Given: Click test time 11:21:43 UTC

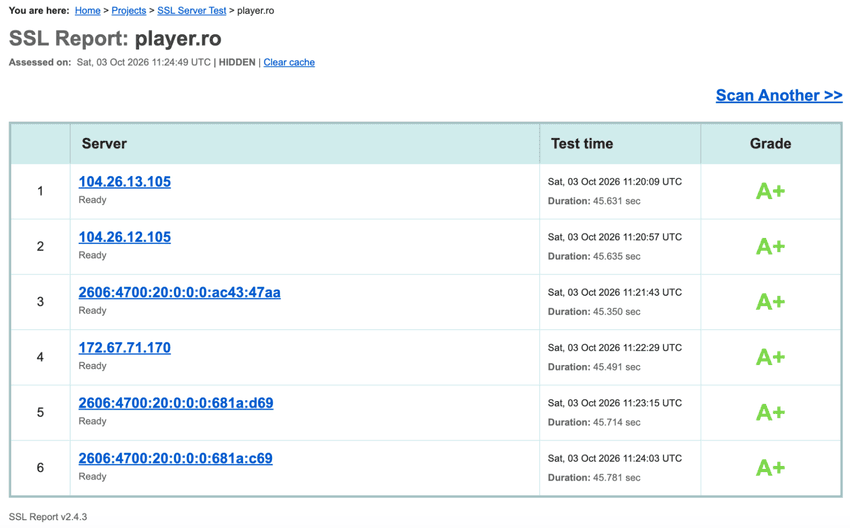Looking at the screenshot, I should (615, 292).
